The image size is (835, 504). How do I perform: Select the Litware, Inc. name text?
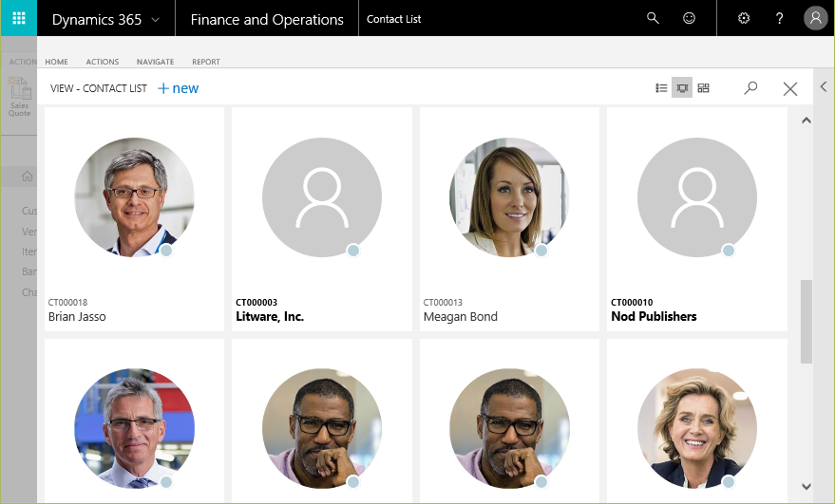pos(270,317)
